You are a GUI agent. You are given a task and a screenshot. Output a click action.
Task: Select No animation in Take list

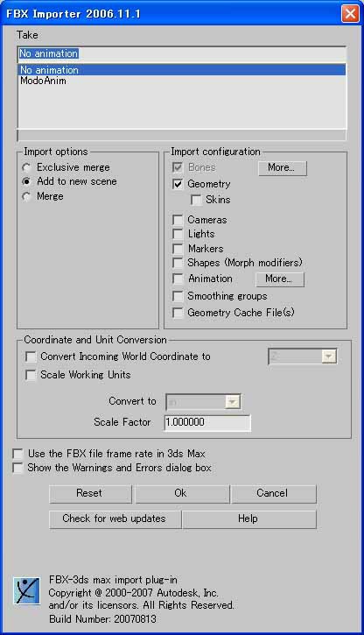[x=182, y=70]
